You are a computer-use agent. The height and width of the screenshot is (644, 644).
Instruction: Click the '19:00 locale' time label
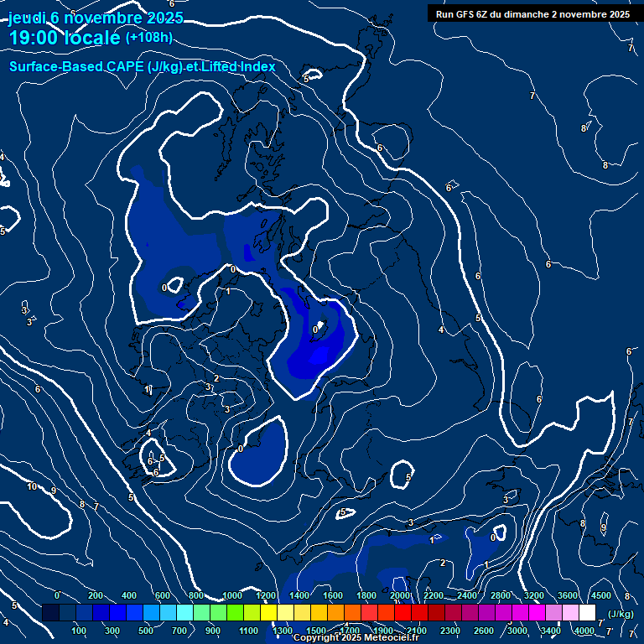[65, 38]
